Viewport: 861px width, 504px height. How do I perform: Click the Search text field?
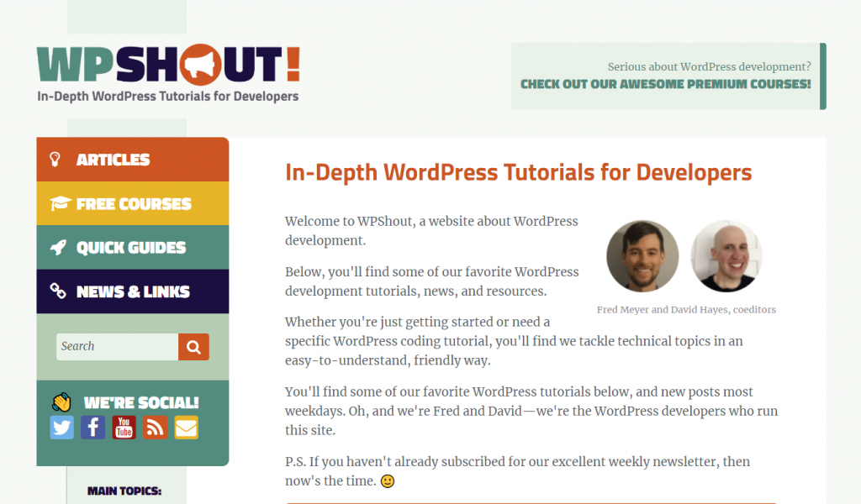click(x=117, y=346)
